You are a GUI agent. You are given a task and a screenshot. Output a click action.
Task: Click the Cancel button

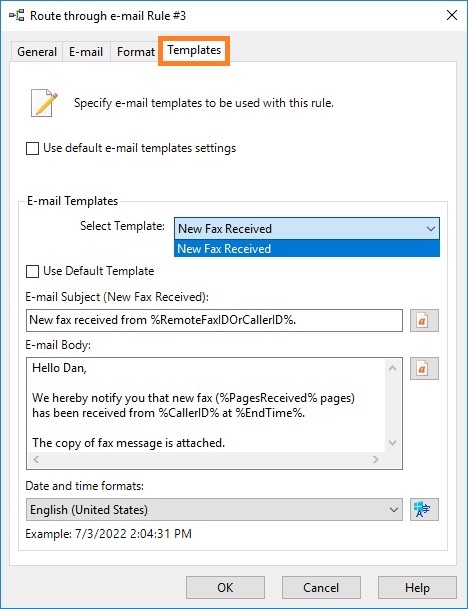321,588
